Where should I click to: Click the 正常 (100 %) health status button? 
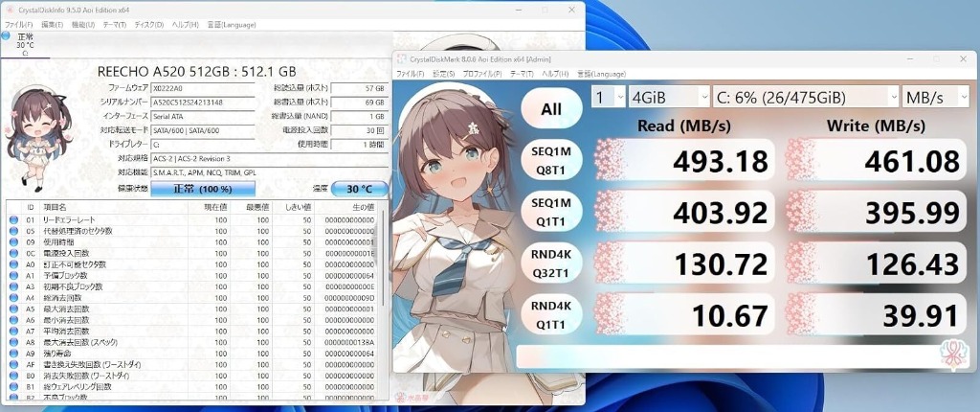(203, 189)
